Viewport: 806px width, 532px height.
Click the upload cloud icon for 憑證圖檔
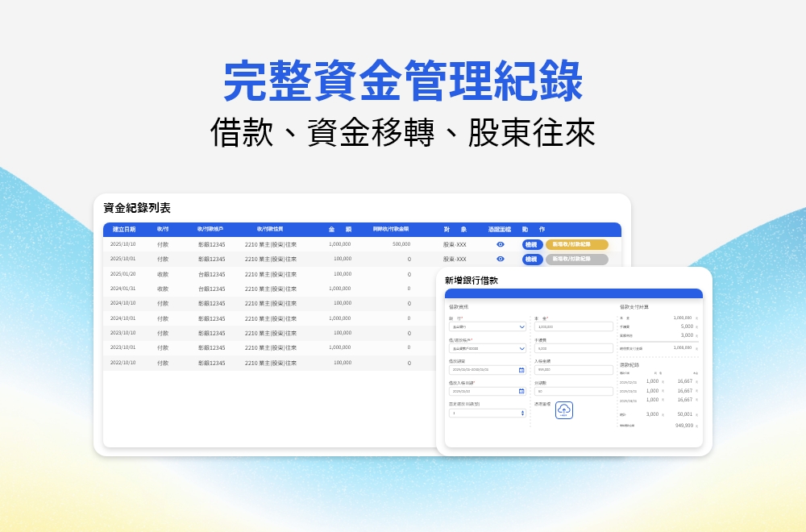(x=564, y=410)
